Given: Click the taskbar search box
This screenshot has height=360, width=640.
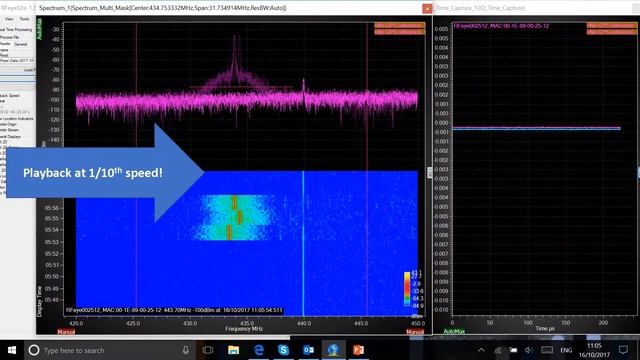Looking at the screenshot, I should coord(110,350).
